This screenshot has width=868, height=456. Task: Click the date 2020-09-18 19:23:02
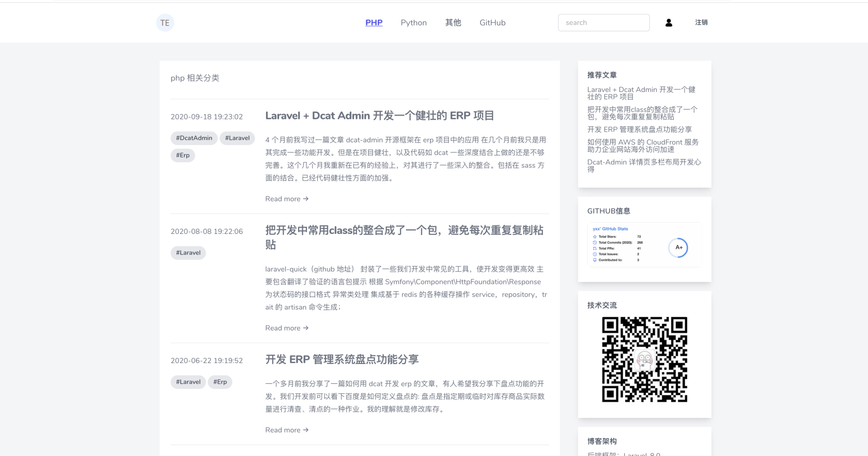(x=207, y=117)
